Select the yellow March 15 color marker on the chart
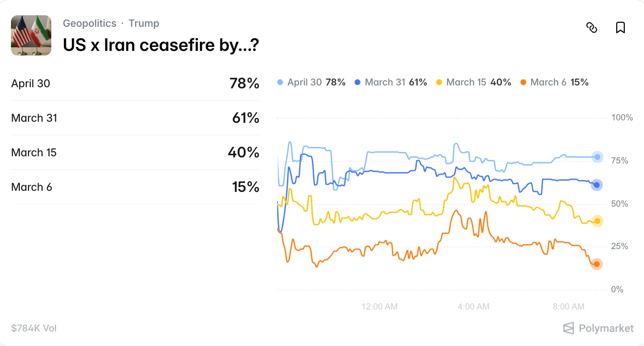Viewport: 644px width, 346px height. [x=597, y=221]
